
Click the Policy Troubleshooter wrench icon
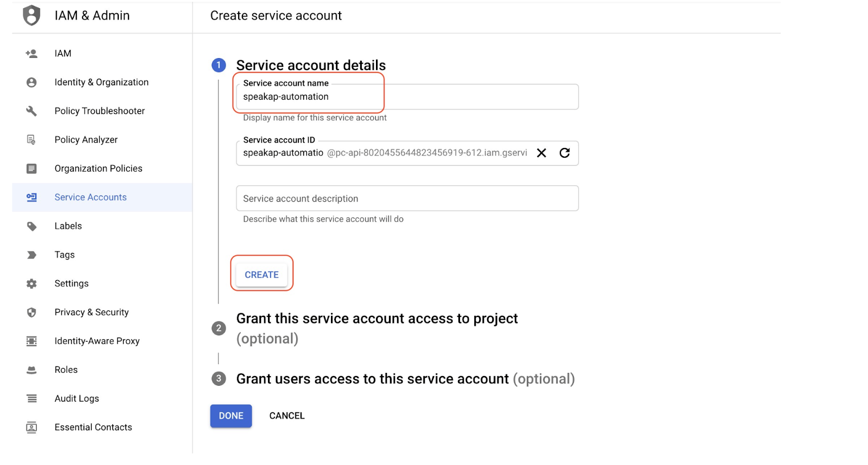(x=31, y=111)
